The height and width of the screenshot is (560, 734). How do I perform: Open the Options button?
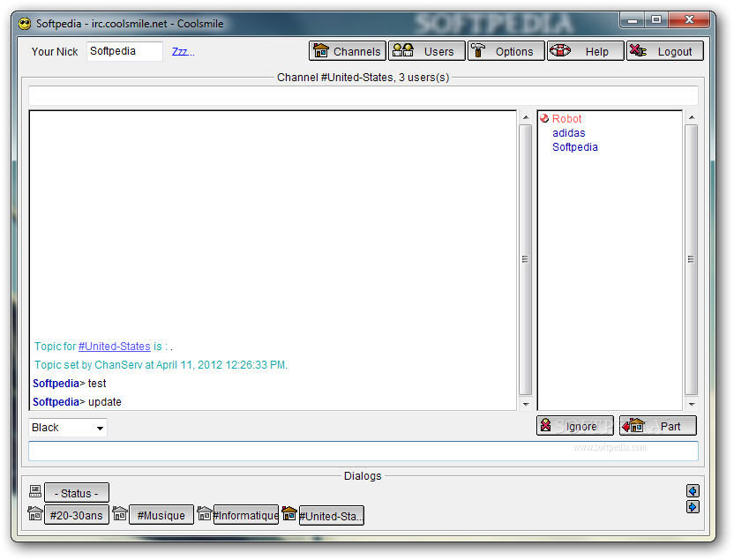[x=506, y=51]
